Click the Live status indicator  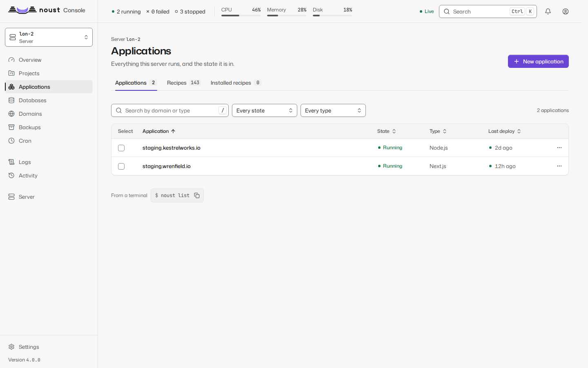pos(427,11)
